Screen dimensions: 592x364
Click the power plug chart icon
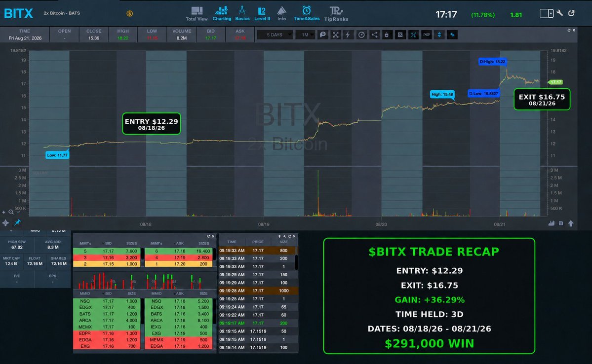pos(387,35)
